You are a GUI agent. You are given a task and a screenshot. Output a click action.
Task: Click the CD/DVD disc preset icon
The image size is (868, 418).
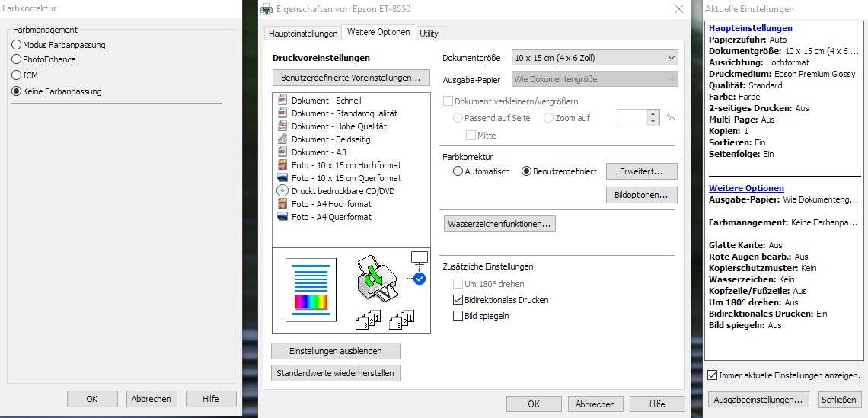(x=282, y=190)
